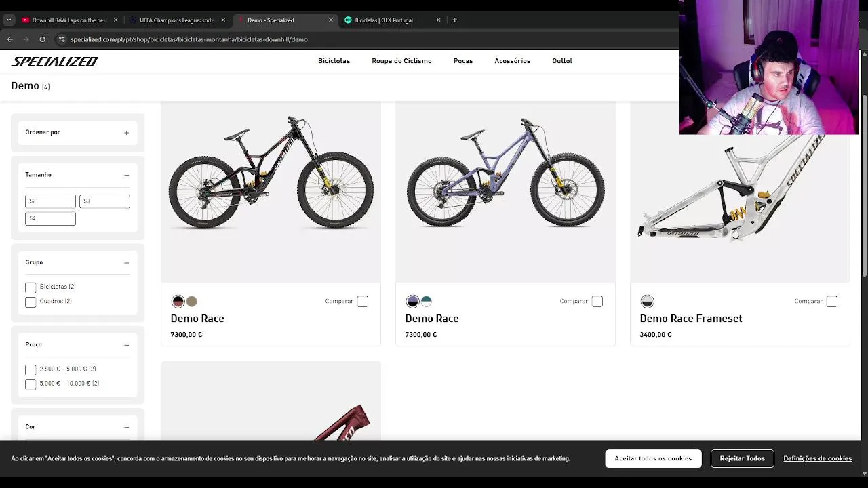Select size S2 filter

point(50,201)
